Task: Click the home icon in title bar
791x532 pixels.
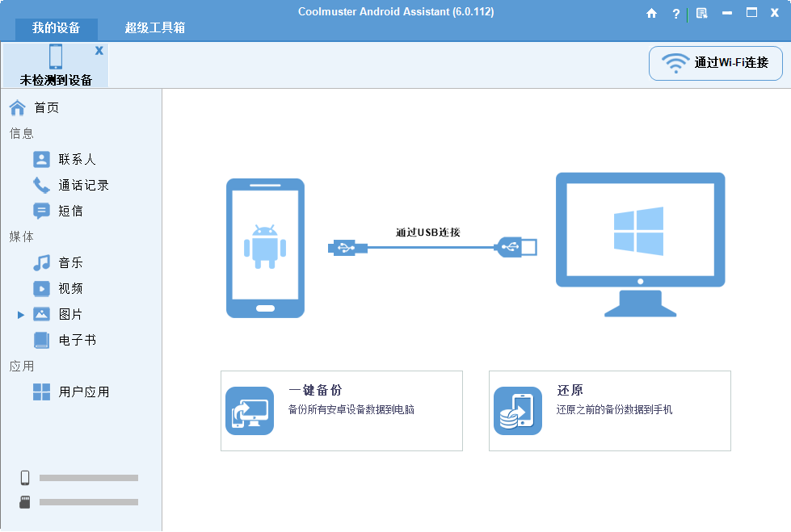Action: point(651,14)
